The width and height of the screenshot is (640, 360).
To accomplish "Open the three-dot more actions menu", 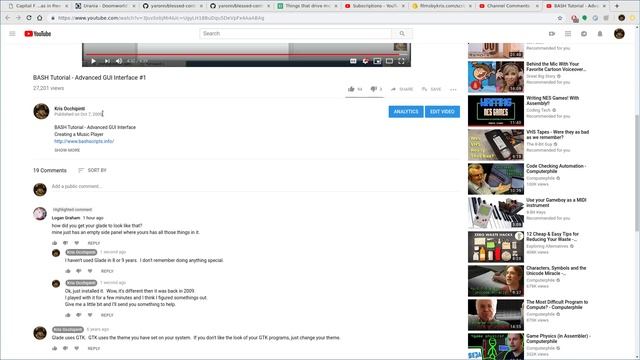I will 453,89.
